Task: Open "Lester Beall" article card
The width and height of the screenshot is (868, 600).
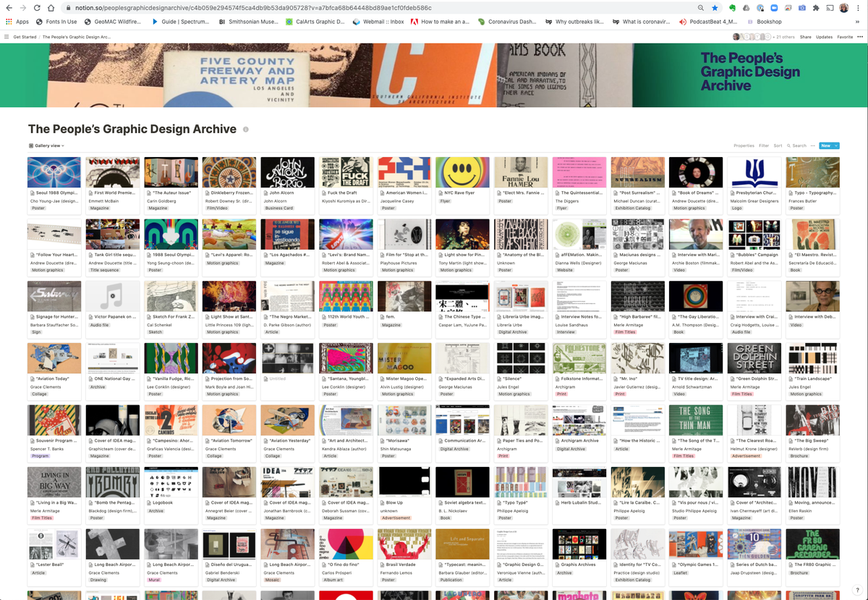Action: 54,557
